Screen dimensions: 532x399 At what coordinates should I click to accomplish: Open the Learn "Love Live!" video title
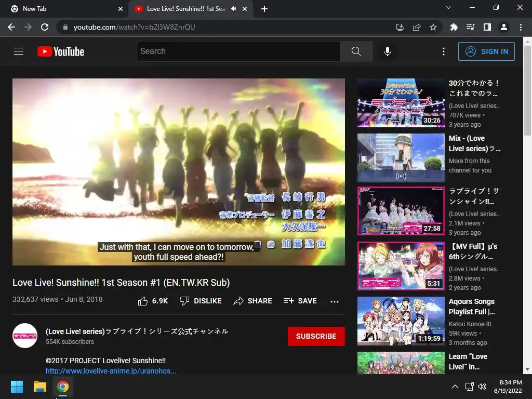[x=468, y=362]
